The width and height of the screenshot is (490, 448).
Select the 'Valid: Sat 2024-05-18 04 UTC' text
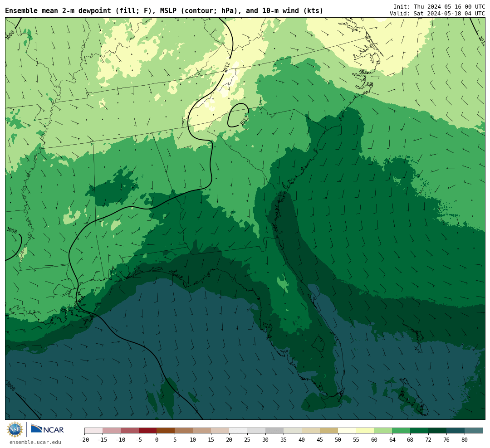point(437,14)
